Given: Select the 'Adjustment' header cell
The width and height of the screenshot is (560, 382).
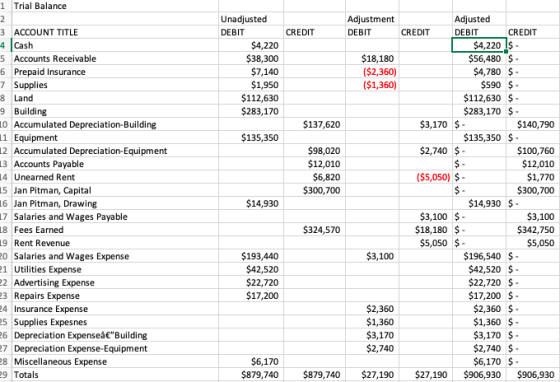Looking at the screenshot, I should 372,19.
